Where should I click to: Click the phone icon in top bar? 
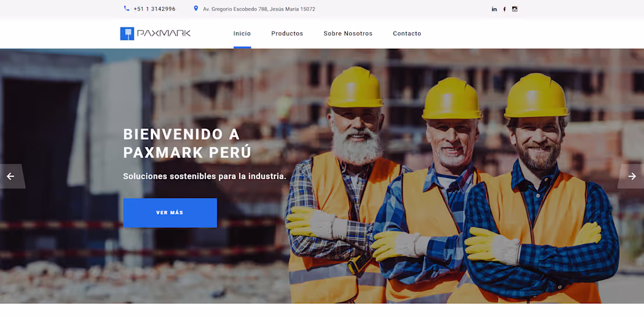coord(126,8)
